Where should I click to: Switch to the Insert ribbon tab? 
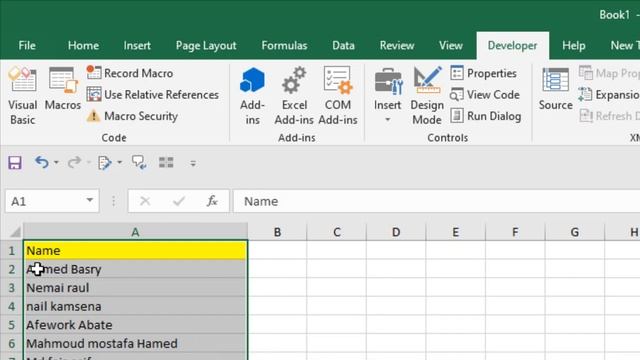pos(137,45)
